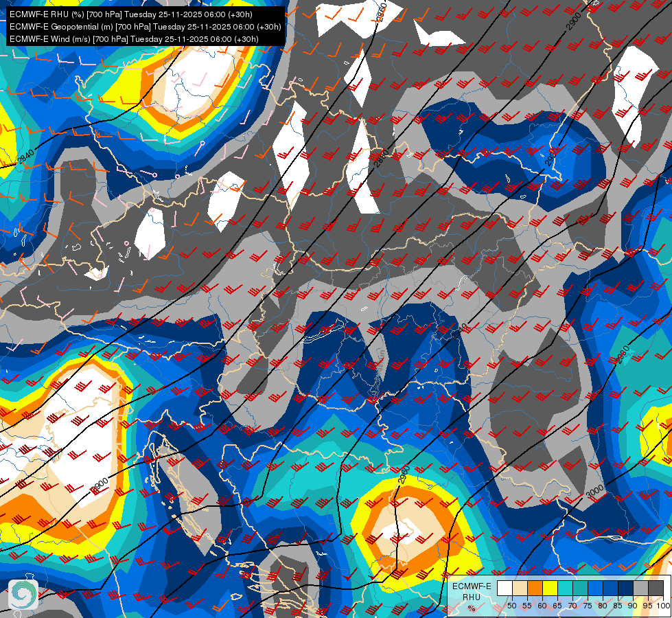Image resolution: width=672 pixels, height=618 pixels.
Task: Choose the teal 70-75% legend swatch
Action: [x=580, y=588]
